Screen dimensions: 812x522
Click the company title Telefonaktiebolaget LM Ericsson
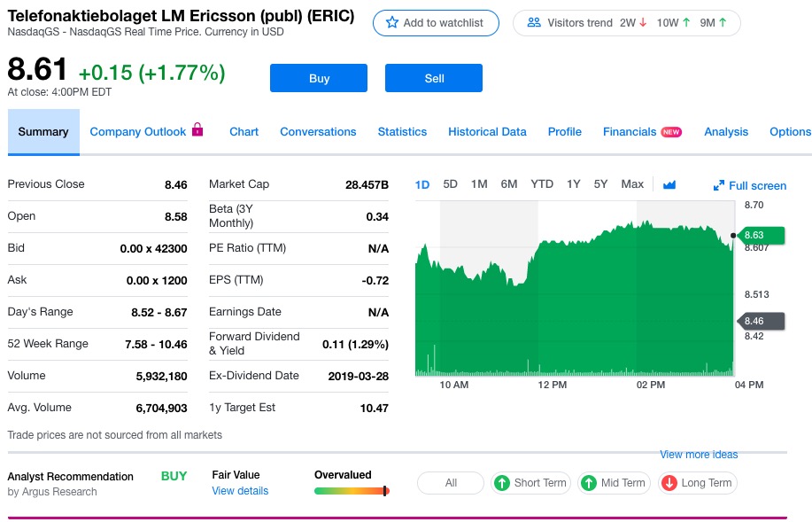pos(182,16)
